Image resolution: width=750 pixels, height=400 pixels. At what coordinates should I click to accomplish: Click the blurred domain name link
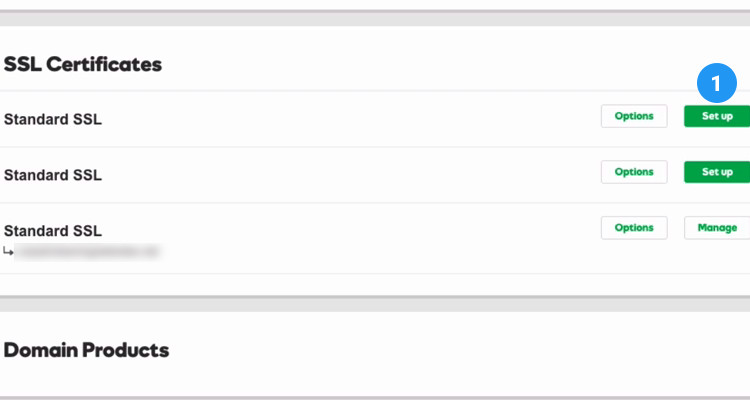coord(90,252)
